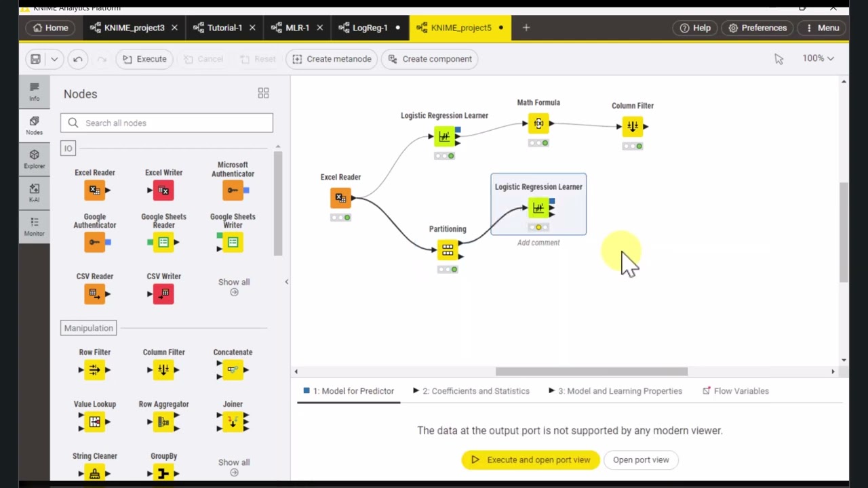Select the Column Filter node on canvas
Viewport: 868px width, 488px height.
(x=633, y=126)
